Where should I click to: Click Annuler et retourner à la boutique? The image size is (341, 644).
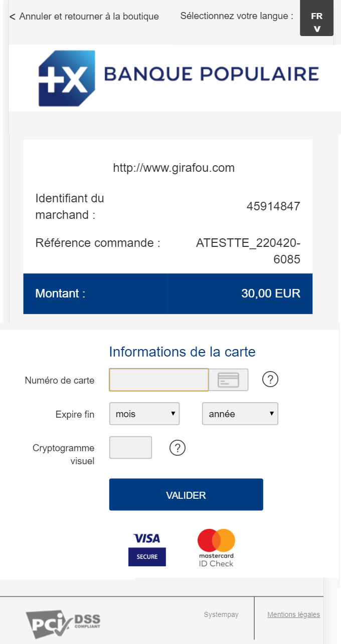[89, 17]
